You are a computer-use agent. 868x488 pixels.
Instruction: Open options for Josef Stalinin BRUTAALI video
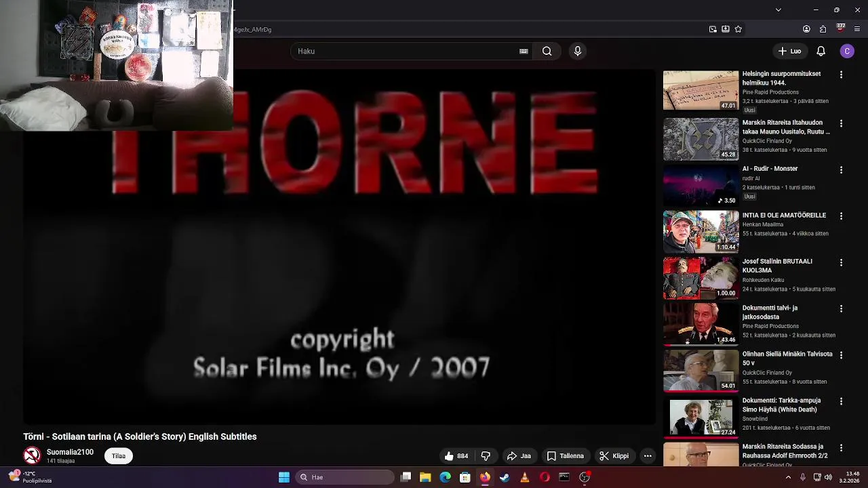point(841,262)
